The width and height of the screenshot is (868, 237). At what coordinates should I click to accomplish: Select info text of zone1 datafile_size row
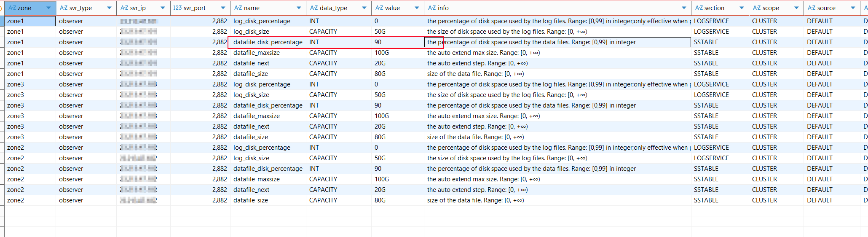tap(476, 74)
